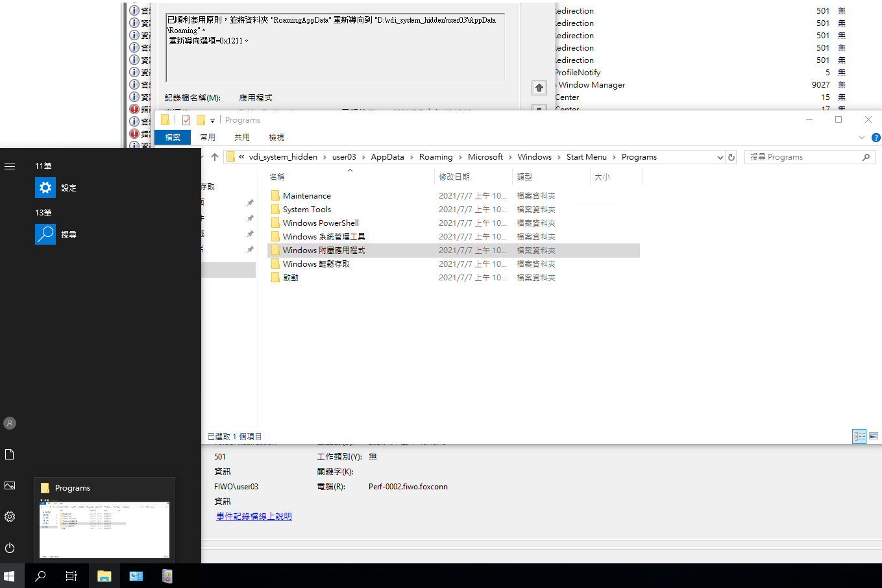The width and height of the screenshot is (882, 588).
Task: Click the 搜尋 Programs search box
Action: click(810, 157)
